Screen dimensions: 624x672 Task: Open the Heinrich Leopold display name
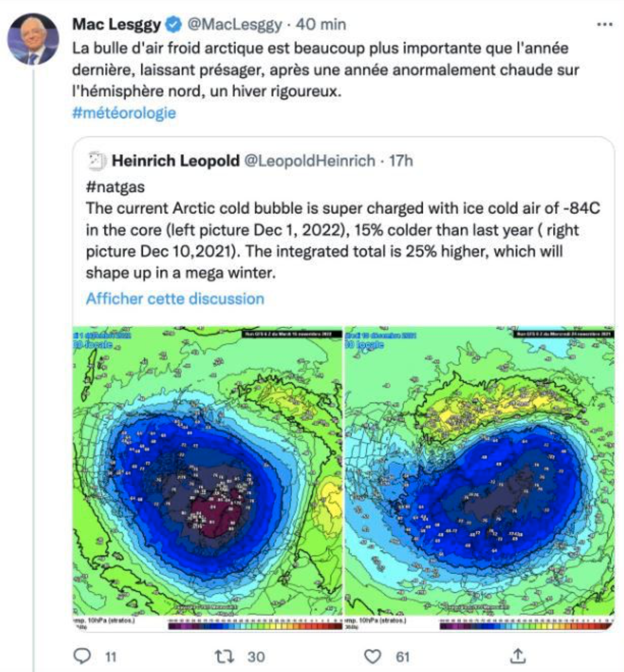coord(175,161)
